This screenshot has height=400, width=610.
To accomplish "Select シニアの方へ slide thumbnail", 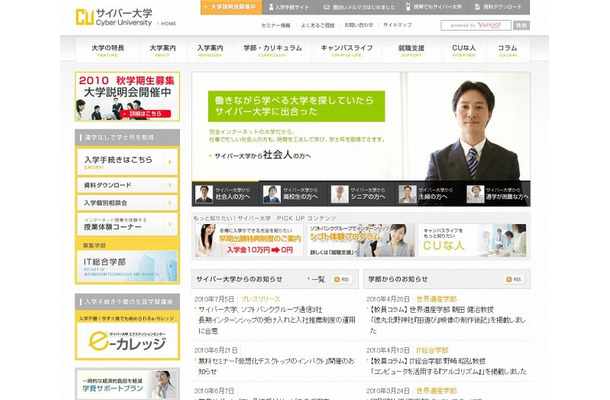I will click(x=360, y=193).
